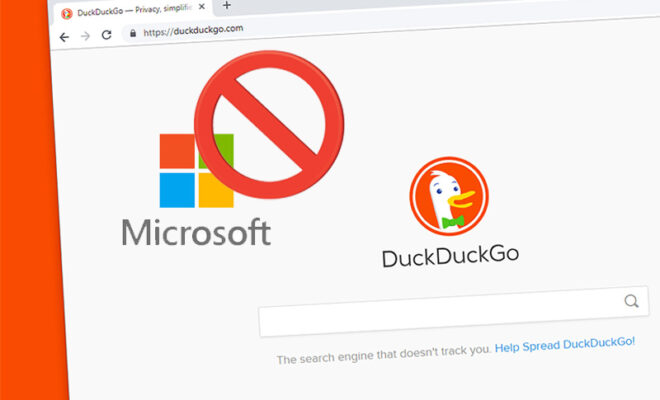Click the back arrow in the browser toolbar

[64, 37]
